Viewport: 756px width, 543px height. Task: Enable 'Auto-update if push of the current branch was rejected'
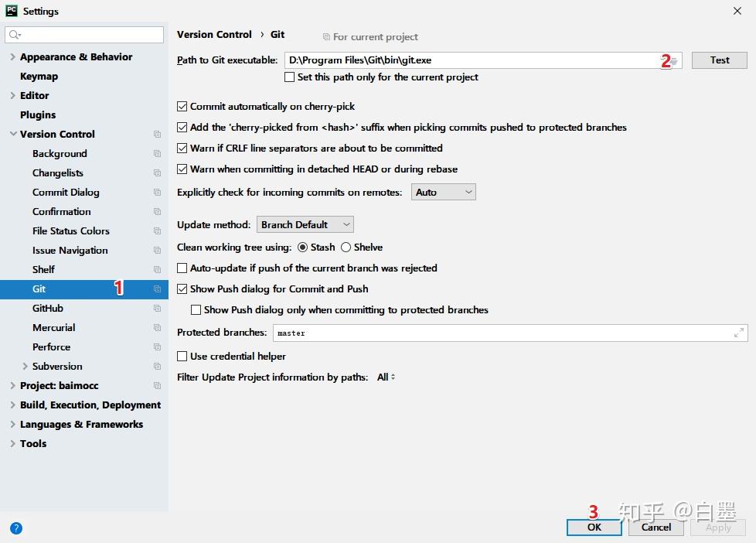[182, 268]
